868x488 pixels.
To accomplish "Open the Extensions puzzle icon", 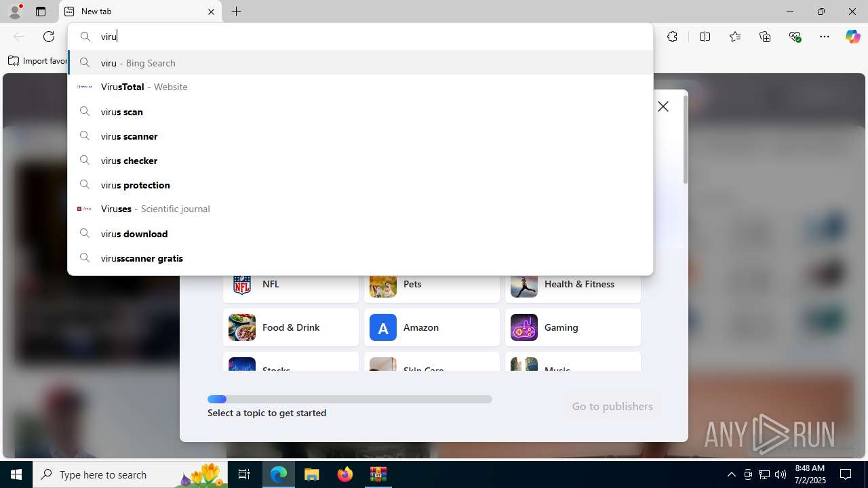I will point(672,37).
